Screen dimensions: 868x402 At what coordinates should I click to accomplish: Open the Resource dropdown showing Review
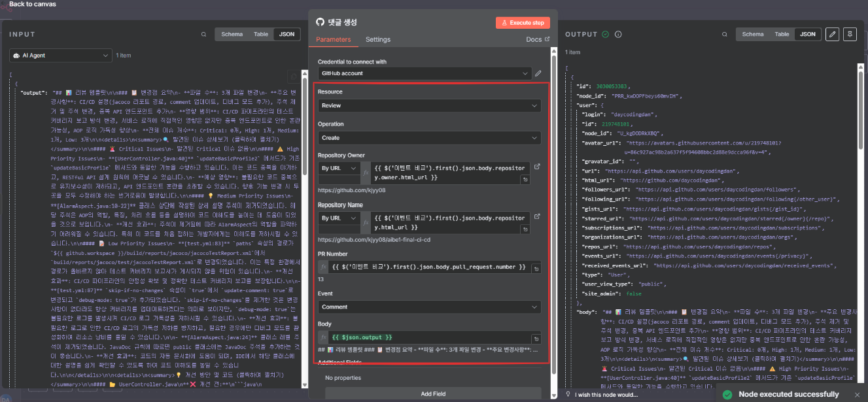pyautogui.click(x=429, y=105)
